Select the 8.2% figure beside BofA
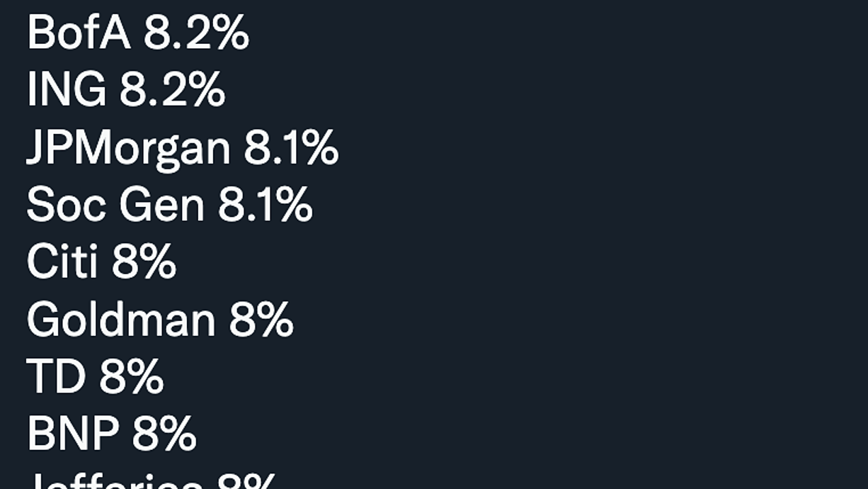This screenshot has width=868, height=489. coord(196,33)
